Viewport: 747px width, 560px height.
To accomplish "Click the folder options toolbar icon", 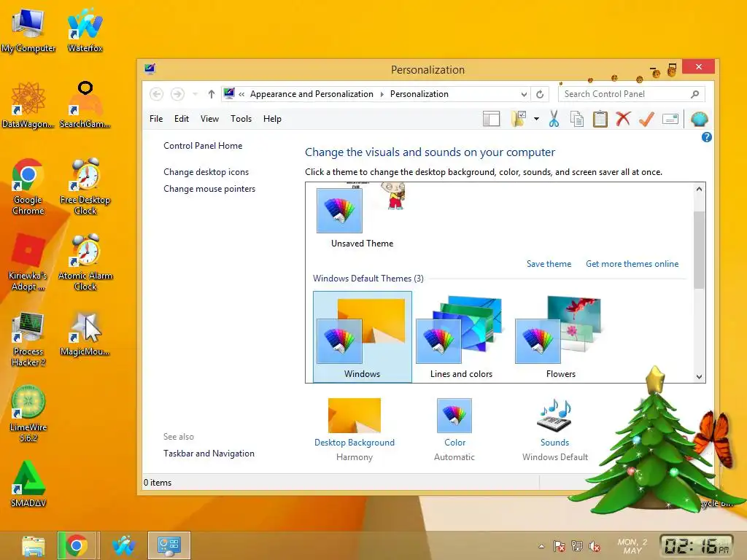I will tap(519, 119).
